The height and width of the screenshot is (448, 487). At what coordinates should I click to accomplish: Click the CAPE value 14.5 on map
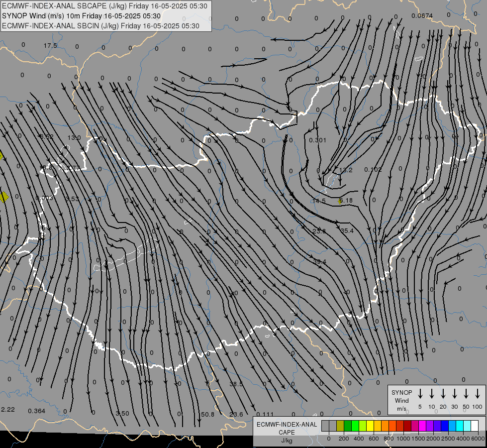tap(319, 201)
